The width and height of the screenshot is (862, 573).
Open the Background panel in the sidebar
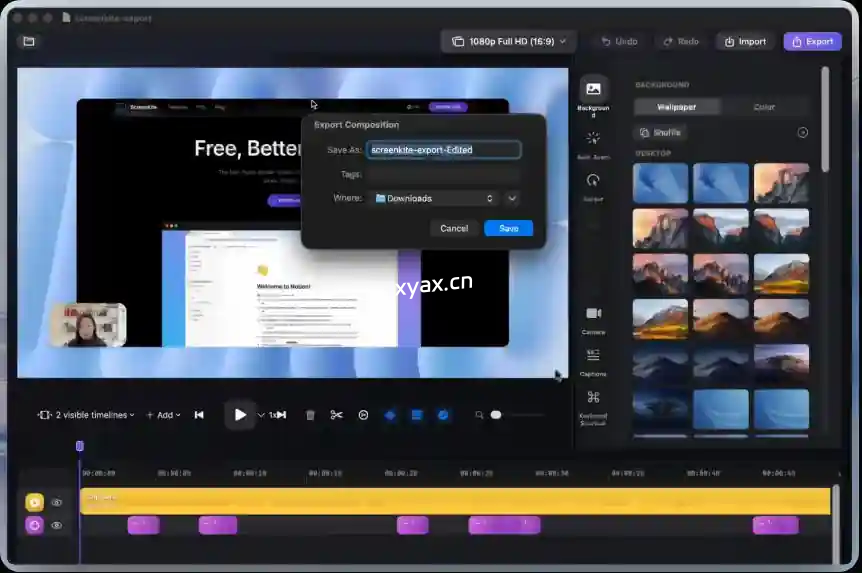pos(593,95)
